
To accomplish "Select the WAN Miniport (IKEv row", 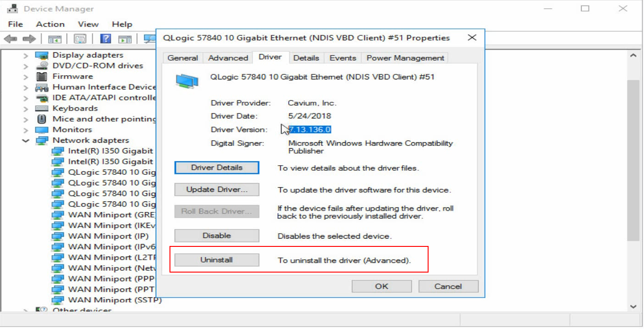I will point(104,225).
